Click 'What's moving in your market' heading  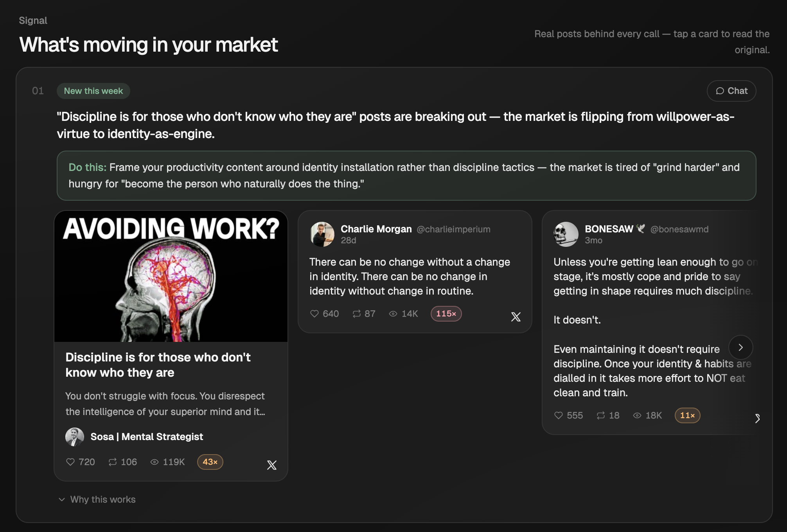point(149,45)
